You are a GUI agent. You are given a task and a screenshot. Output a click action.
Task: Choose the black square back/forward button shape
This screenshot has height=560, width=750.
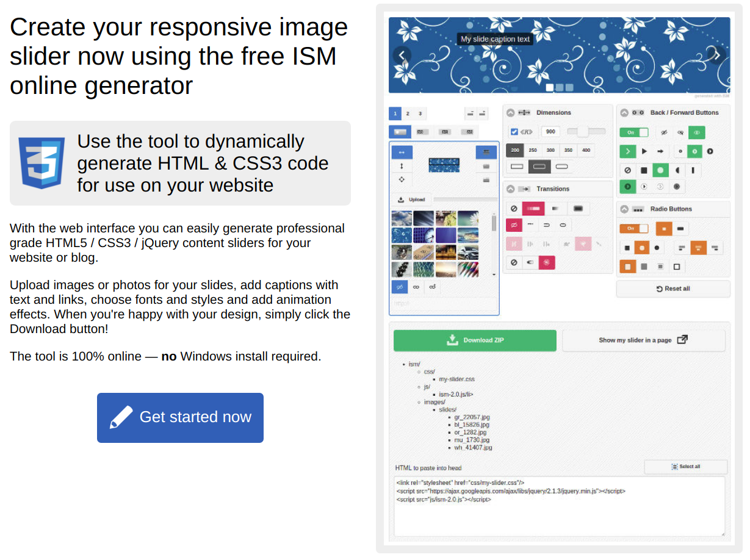click(x=644, y=170)
